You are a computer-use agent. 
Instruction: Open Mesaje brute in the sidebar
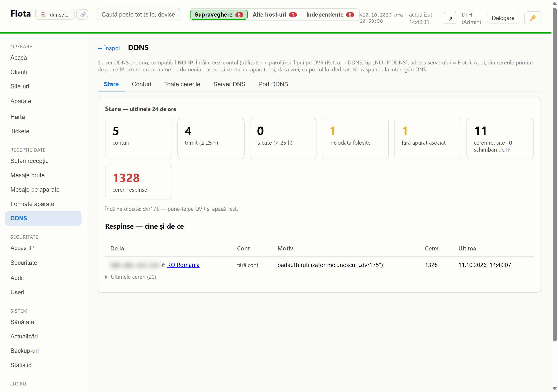coord(27,175)
